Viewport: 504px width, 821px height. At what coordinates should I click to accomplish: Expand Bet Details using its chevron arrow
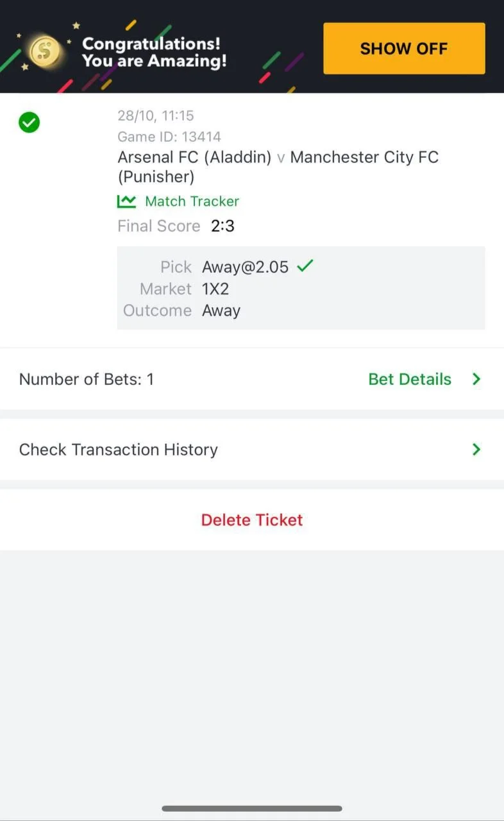(x=476, y=379)
